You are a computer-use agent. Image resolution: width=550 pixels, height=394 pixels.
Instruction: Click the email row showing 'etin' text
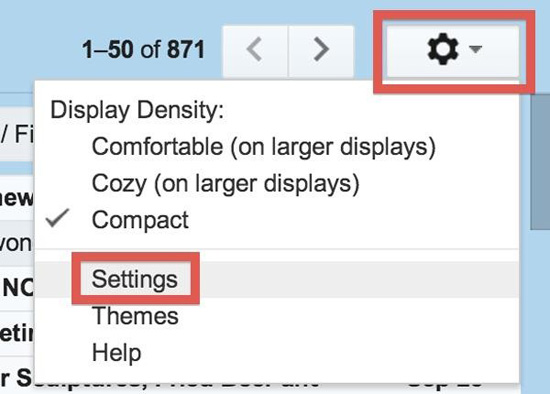pyautogui.click(x=17, y=333)
